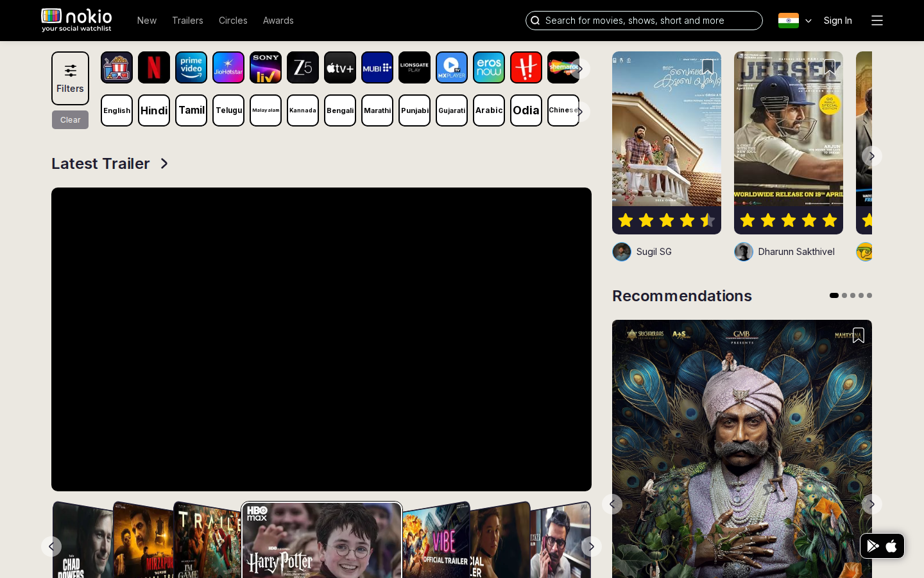Filter by the red Hungama platform icon
Screen dimensions: 924x578
(x=526, y=67)
